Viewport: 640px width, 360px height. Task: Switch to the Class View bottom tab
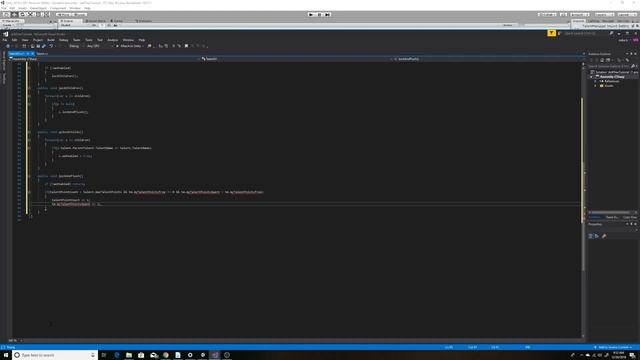pyautogui.click(x=629, y=217)
